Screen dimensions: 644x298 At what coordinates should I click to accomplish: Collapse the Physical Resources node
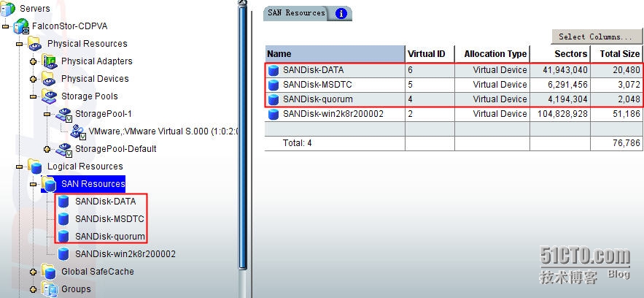pos(19,44)
